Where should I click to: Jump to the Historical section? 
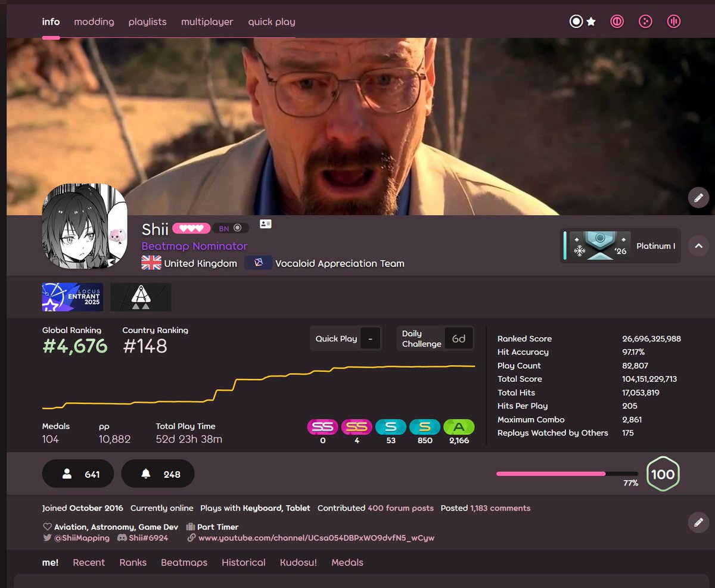(x=244, y=562)
